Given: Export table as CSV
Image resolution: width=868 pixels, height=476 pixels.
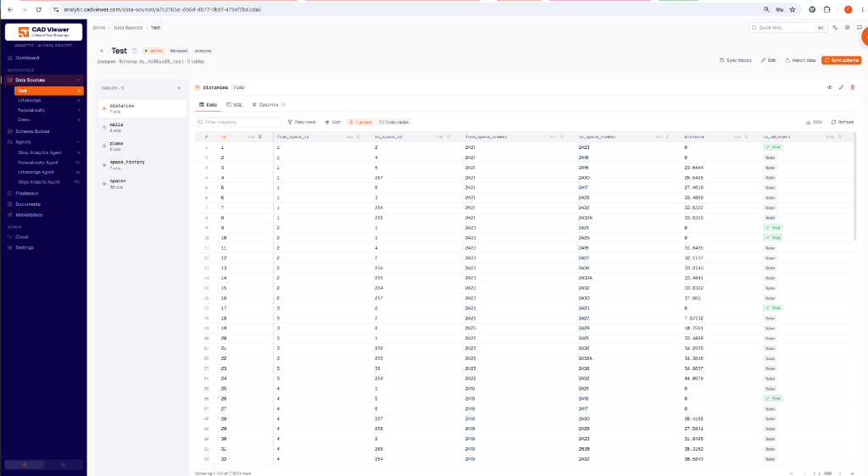Looking at the screenshot, I should [x=814, y=122].
